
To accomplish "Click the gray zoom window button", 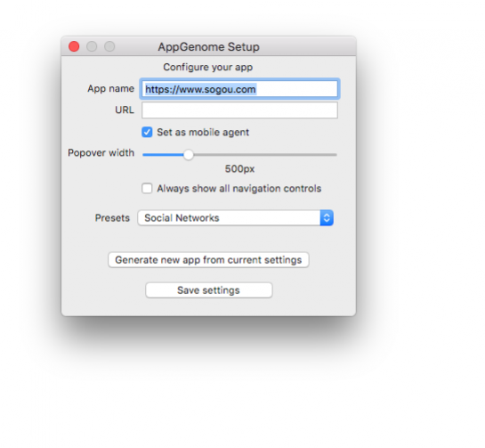I will (x=109, y=46).
